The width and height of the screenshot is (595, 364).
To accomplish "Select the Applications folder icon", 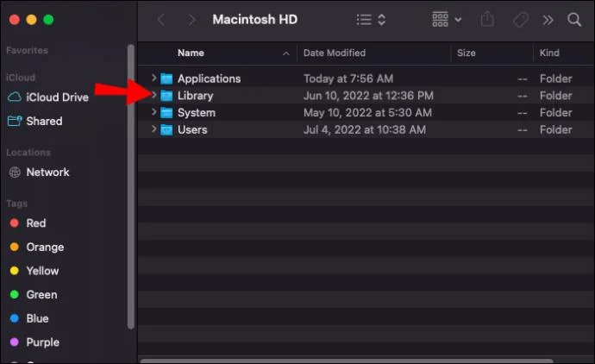I will point(166,78).
